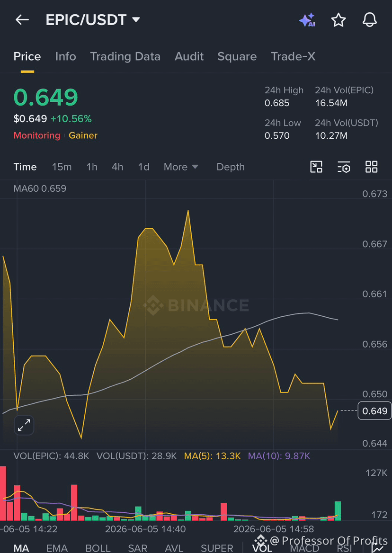Switch to the Trading Data tab
The width and height of the screenshot is (392, 553).
(x=125, y=56)
